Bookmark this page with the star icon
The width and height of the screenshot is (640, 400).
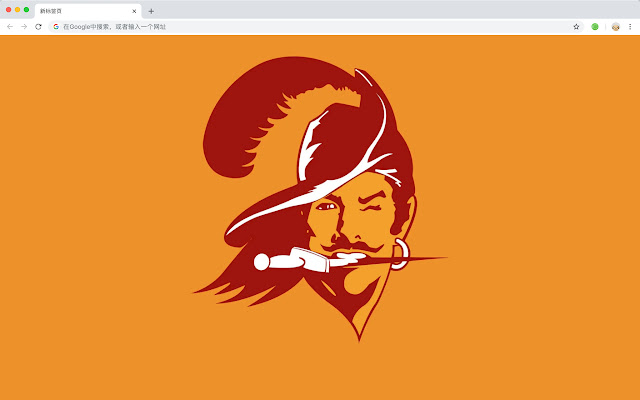[576, 27]
